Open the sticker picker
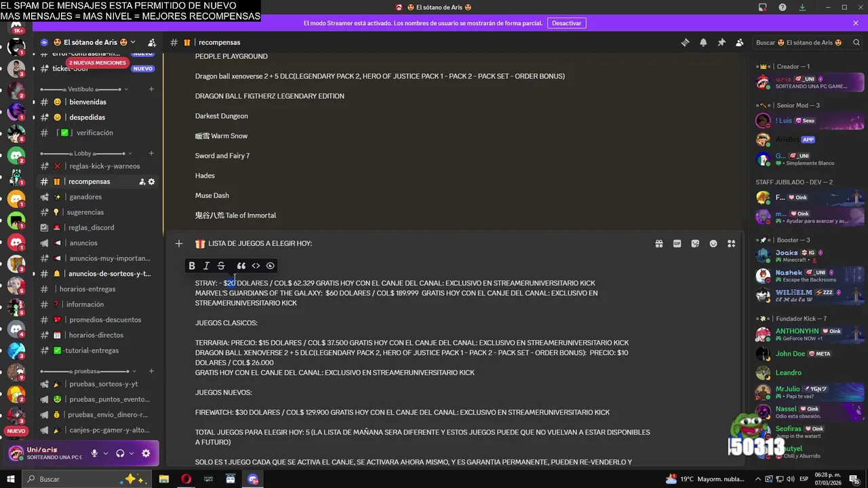 tap(695, 243)
